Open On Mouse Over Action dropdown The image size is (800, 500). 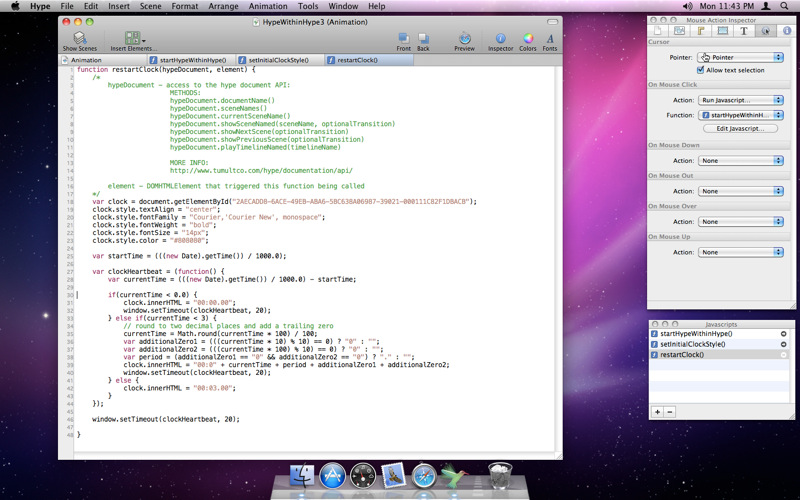[740, 222]
